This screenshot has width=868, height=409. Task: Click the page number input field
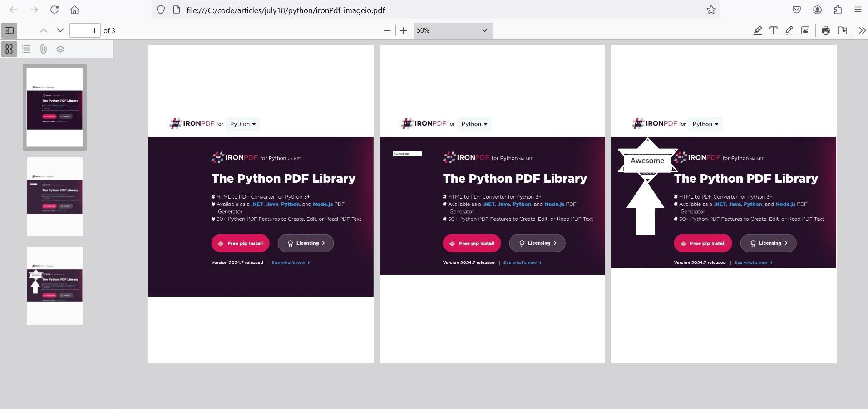point(85,30)
